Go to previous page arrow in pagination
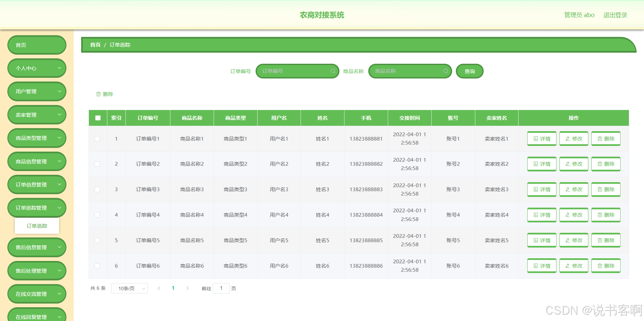 click(159, 288)
